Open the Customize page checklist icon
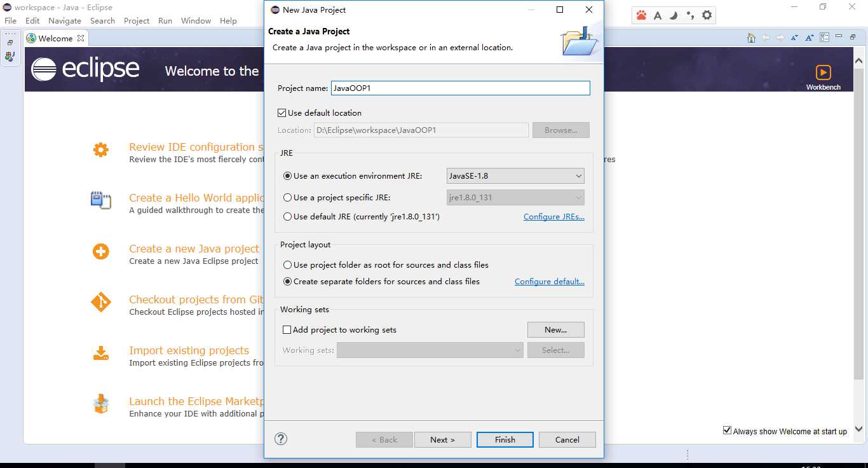The width and height of the screenshot is (868, 468). click(x=824, y=38)
